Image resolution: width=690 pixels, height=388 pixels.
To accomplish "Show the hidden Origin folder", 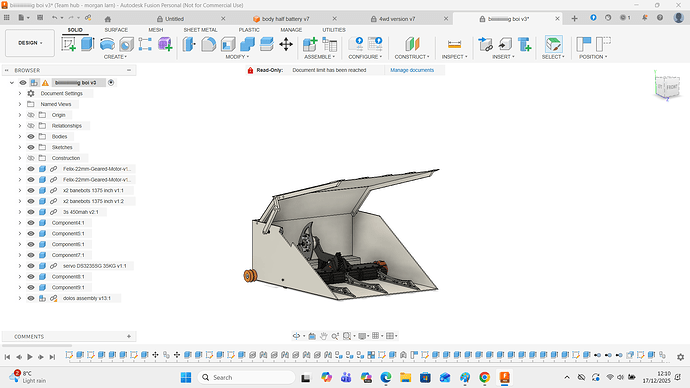I will click(31, 115).
